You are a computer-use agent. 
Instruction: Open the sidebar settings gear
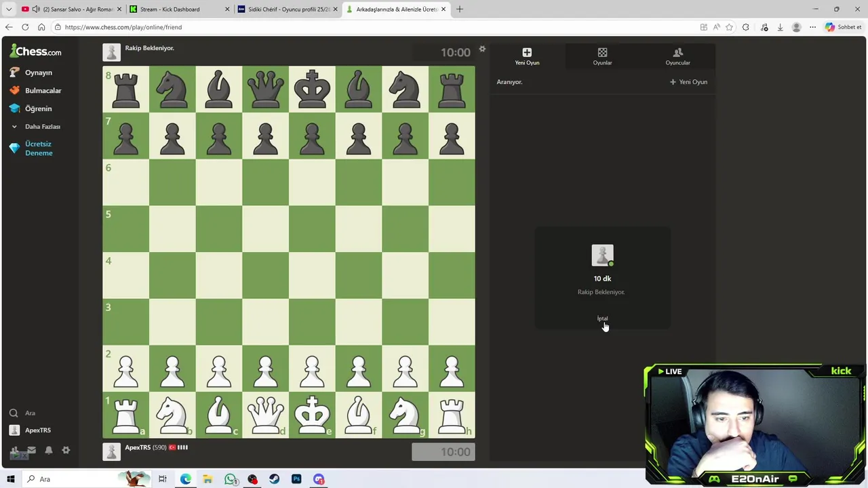(x=66, y=450)
